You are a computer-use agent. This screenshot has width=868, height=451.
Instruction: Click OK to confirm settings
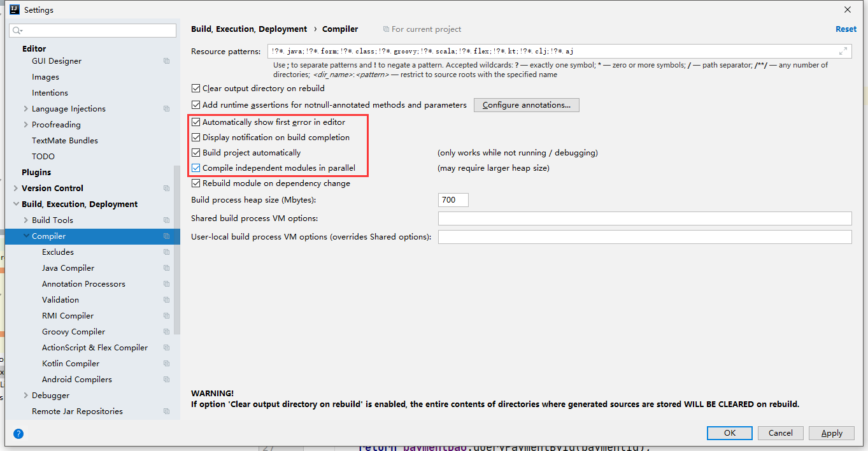730,433
